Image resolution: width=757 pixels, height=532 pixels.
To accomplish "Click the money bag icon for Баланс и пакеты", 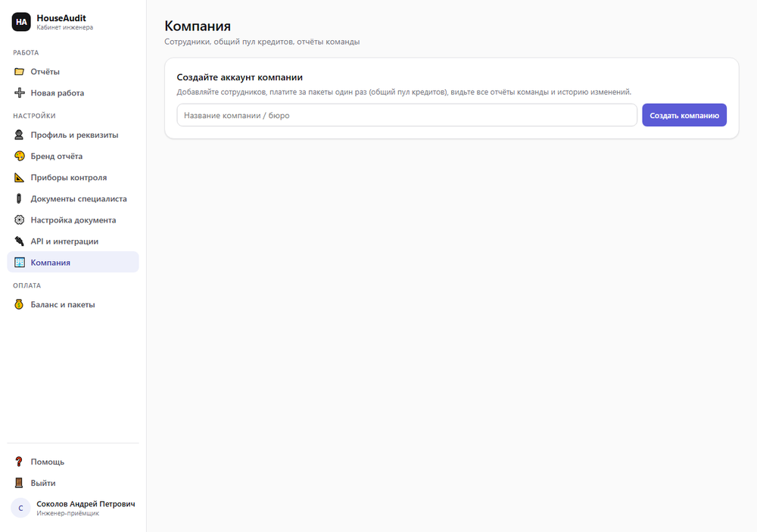I will (x=20, y=304).
